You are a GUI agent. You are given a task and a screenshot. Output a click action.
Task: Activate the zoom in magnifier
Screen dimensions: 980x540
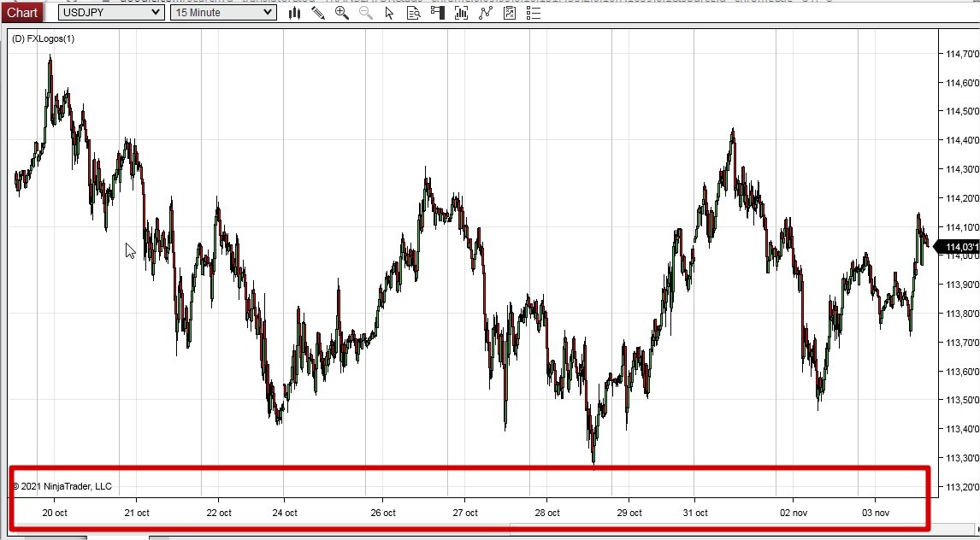pyautogui.click(x=342, y=13)
